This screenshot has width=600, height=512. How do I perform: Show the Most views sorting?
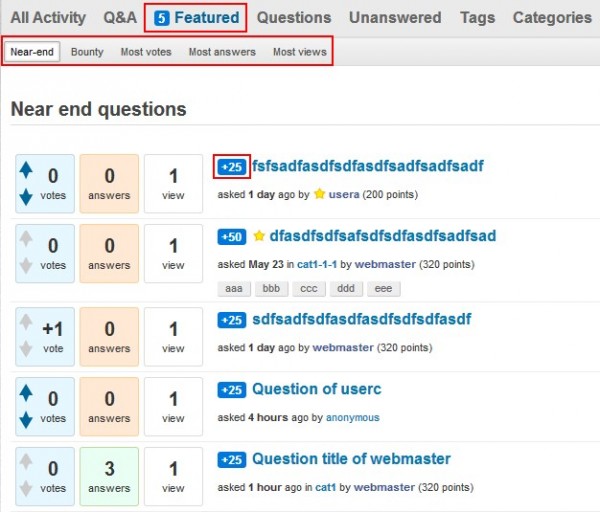tap(299, 52)
